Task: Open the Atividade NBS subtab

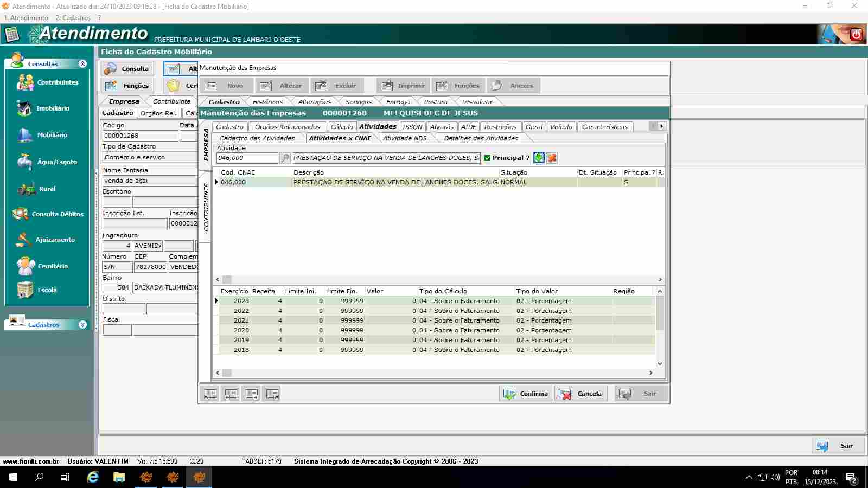Action: [404, 138]
